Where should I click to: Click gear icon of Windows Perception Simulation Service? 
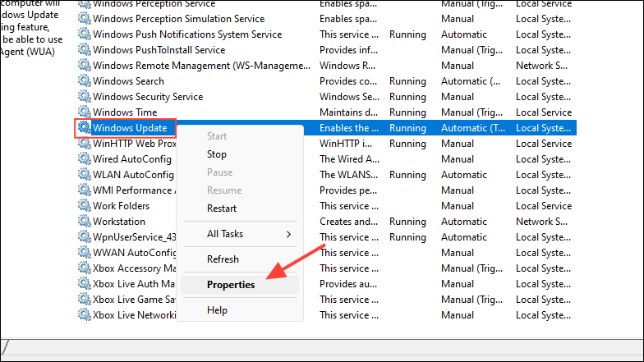[x=84, y=18]
